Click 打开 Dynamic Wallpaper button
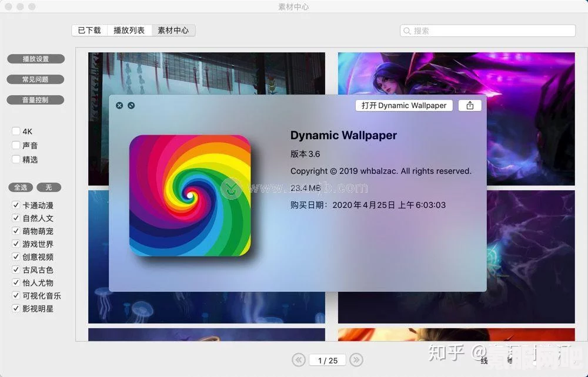Screen dimensions: 588x377 (404, 106)
